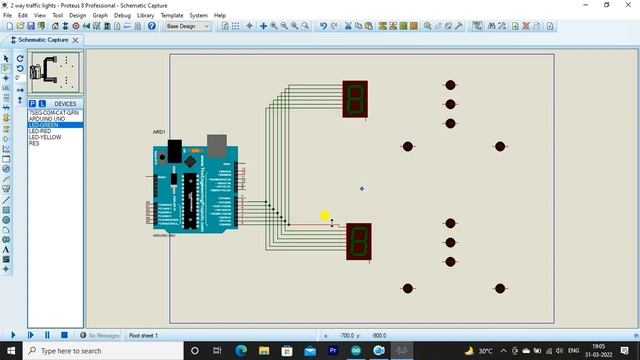Open the Graph menu
This screenshot has width=640, height=360.
pos(100,16)
